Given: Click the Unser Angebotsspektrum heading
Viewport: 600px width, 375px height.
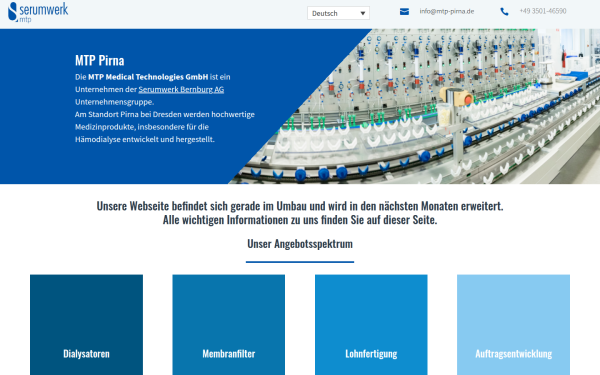Looking at the screenshot, I should [x=300, y=244].
